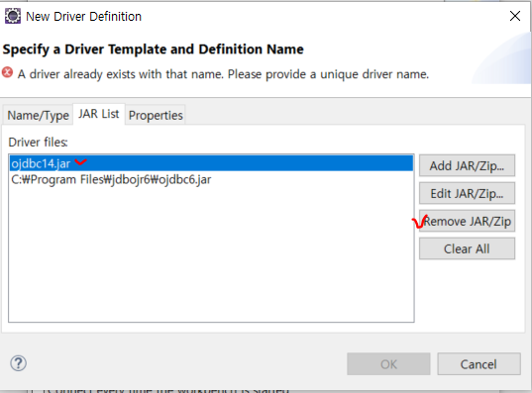Open the Properties tab
Viewport: 532px width, 393px height.
click(x=156, y=115)
